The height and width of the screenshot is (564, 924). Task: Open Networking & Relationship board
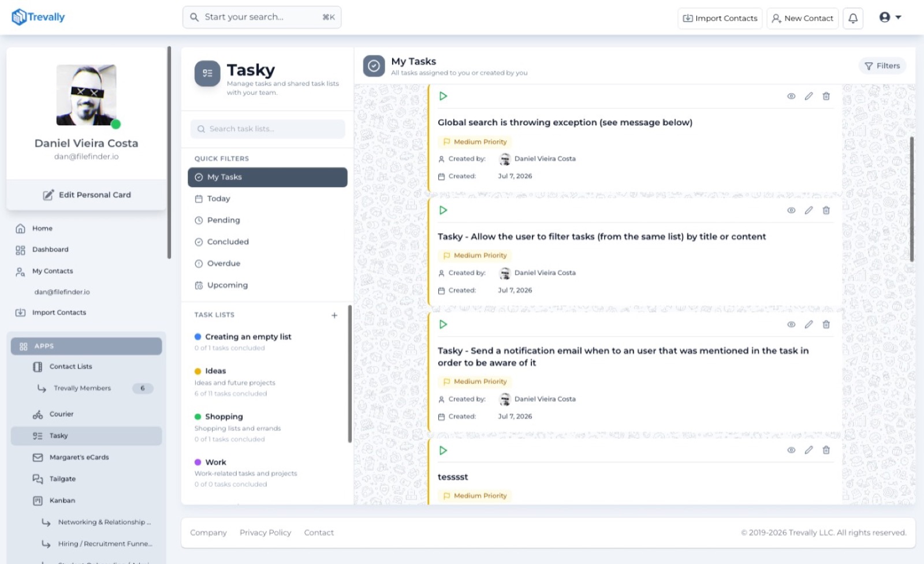point(104,522)
